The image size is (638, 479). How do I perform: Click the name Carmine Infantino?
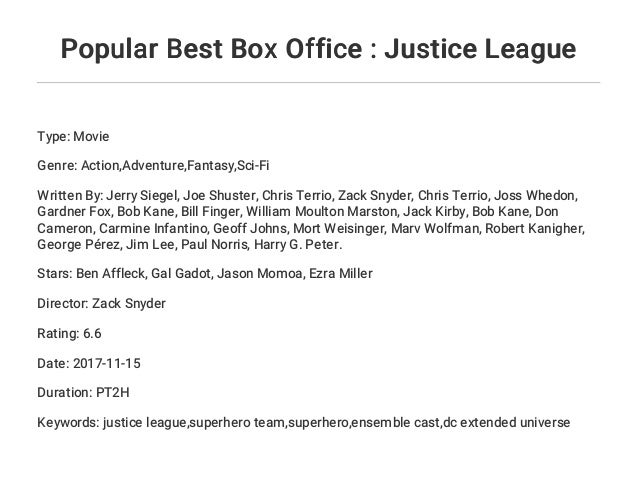coord(153,228)
